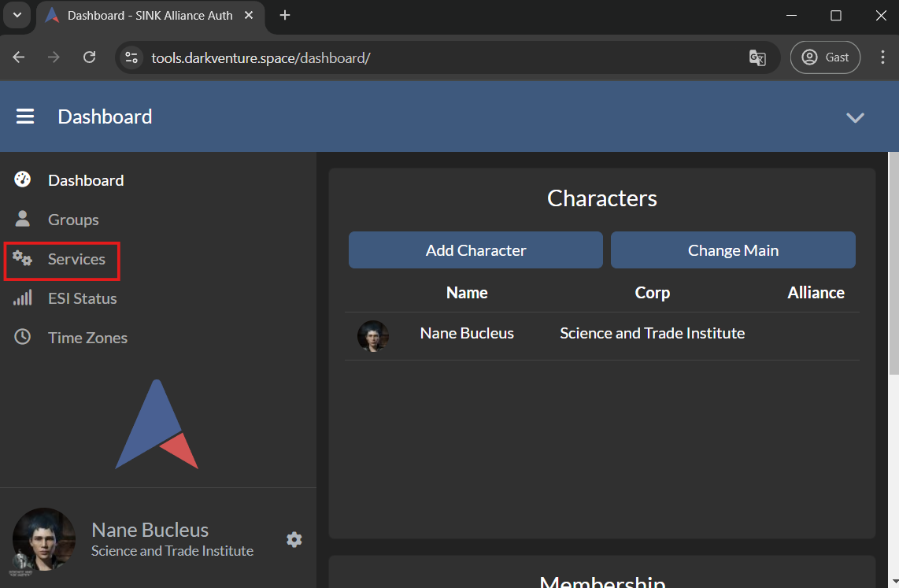Image resolution: width=899 pixels, height=588 pixels.
Task: Click the translate page icon in address bar
Action: (757, 57)
